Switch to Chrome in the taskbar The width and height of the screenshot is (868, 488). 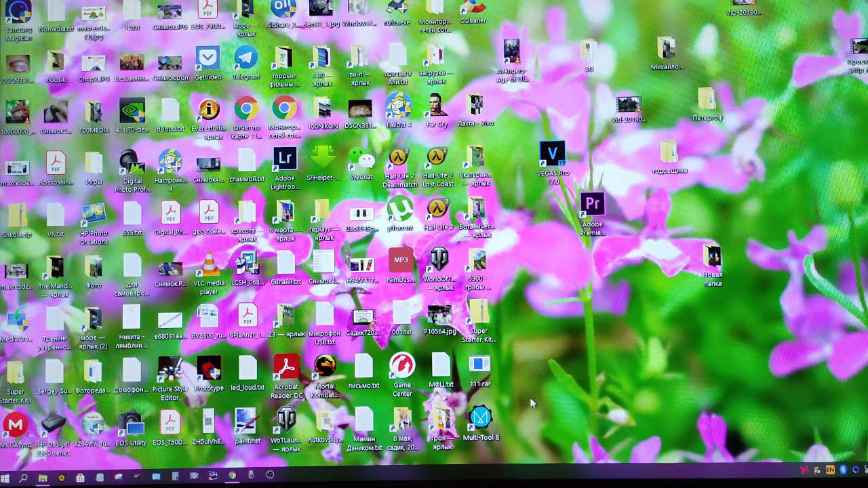(232, 476)
